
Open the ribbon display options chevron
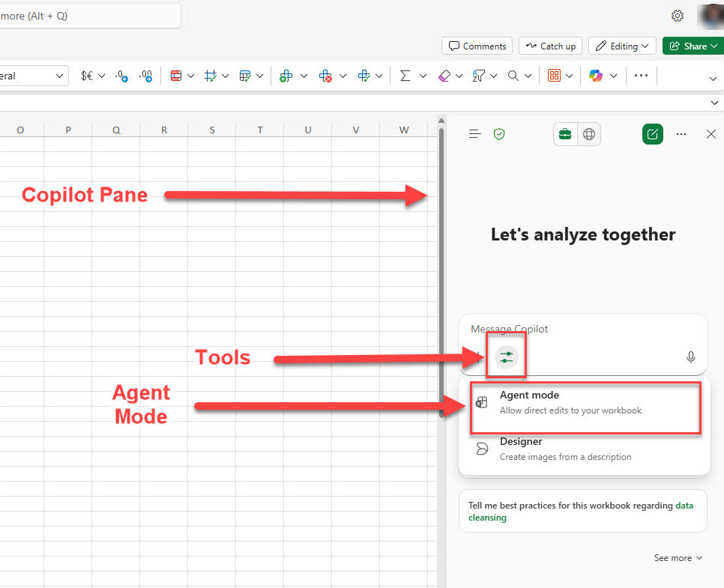(713, 79)
